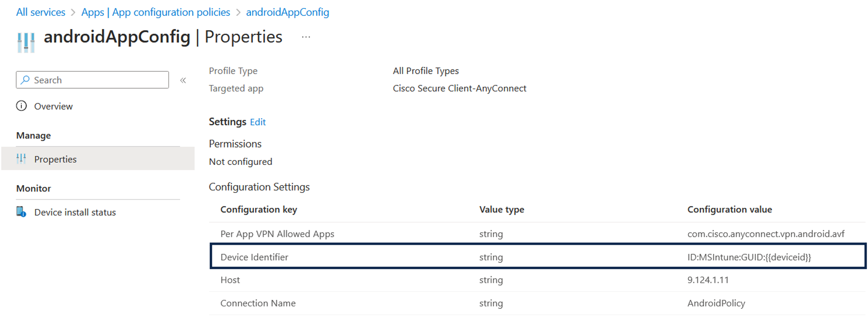Open the ellipsis menu next to Properties title
This screenshot has width=868, height=318.
pos(305,37)
